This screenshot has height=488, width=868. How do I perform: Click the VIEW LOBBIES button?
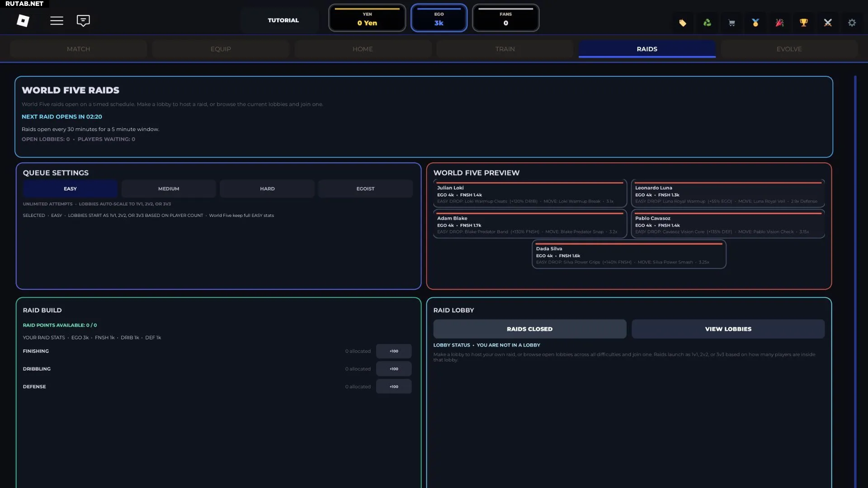728,329
